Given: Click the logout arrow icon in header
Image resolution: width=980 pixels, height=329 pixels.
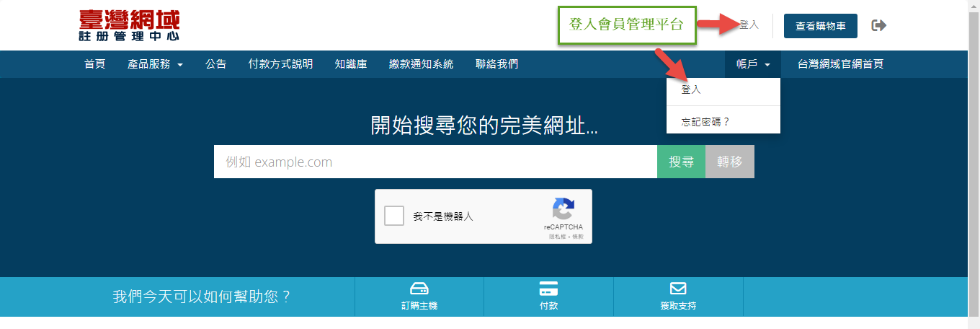Looking at the screenshot, I should tap(878, 26).
